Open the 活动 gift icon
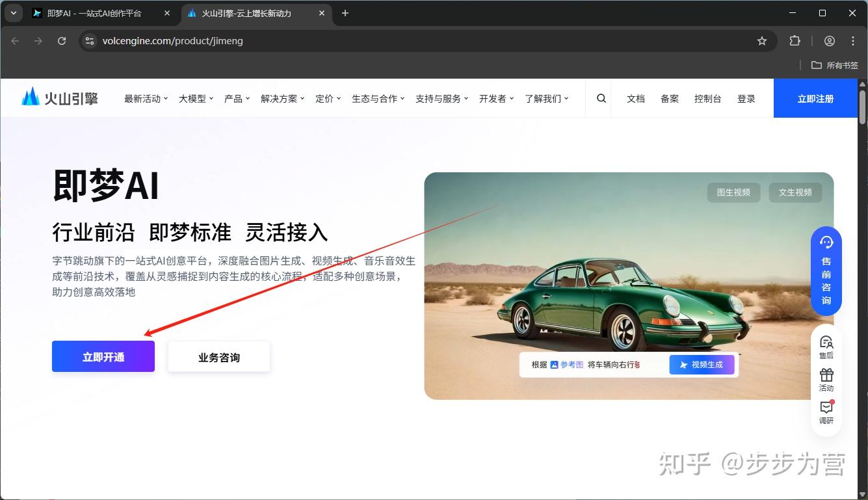This screenshot has height=500, width=868. (826, 380)
